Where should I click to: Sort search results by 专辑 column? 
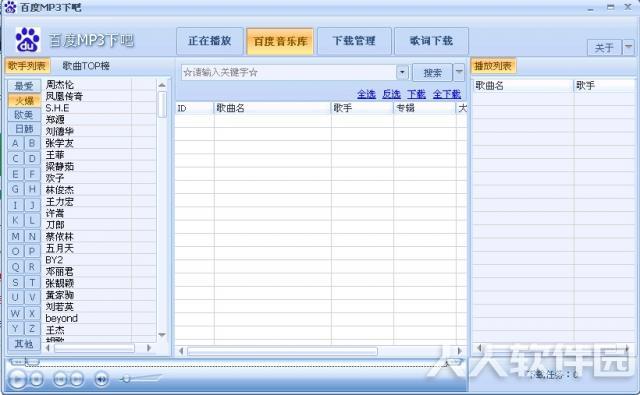point(424,108)
